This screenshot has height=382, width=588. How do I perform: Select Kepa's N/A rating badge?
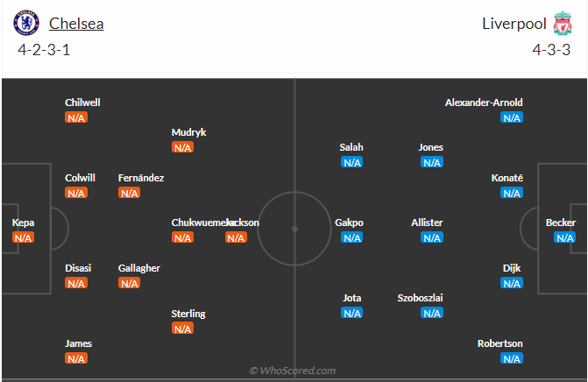pyautogui.click(x=23, y=237)
